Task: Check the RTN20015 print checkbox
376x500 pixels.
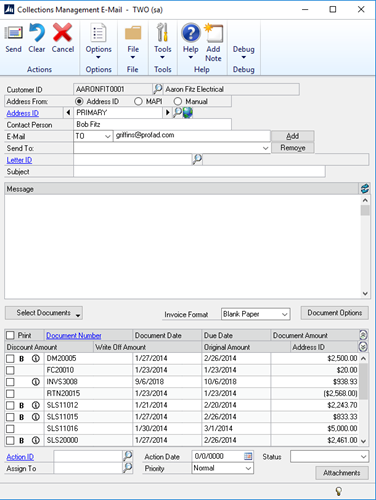Action: point(11,393)
